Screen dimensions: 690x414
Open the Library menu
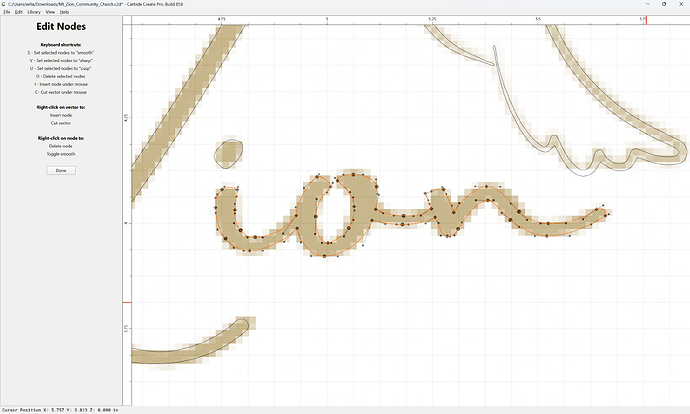pos(34,12)
